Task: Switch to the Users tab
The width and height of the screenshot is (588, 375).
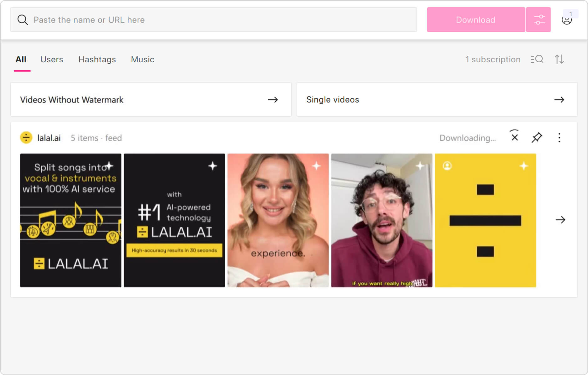Action: pyautogui.click(x=52, y=60)
